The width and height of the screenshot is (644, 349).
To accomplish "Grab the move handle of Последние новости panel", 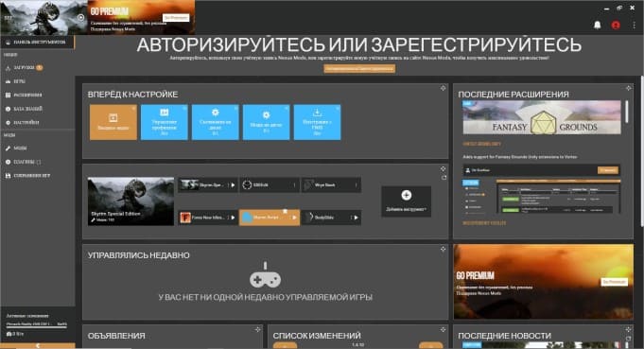I will (628, 330).
